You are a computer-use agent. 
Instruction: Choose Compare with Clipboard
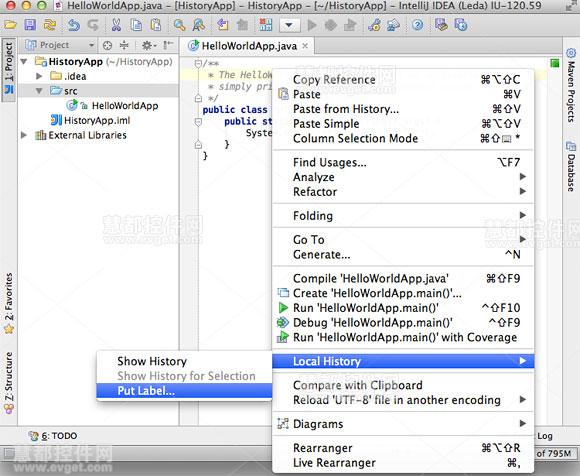coord(403,385)
